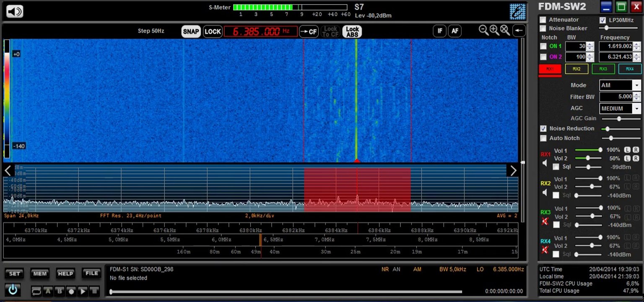Switch spectrum to AF view

tap(454, 31)
